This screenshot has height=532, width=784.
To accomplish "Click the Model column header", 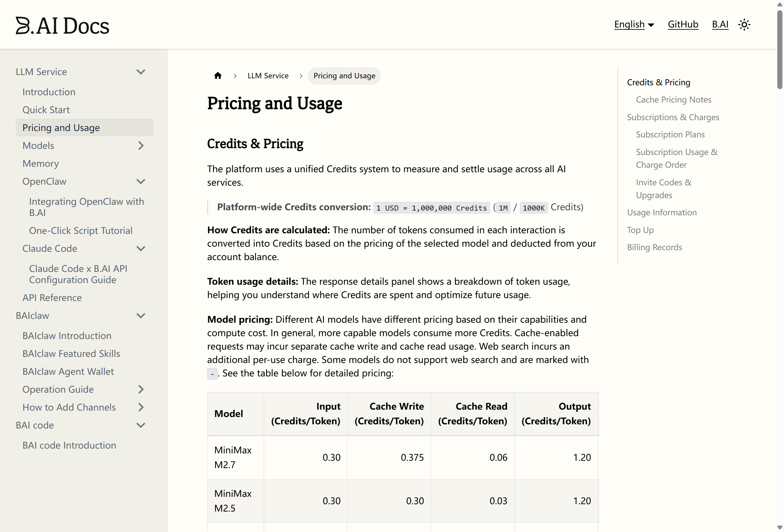I will 235,414.
